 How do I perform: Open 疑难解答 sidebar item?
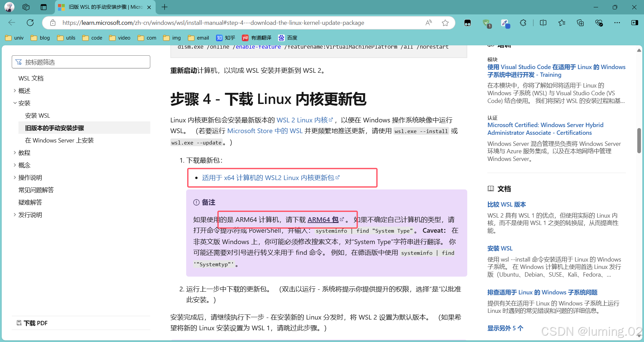(30, 202)
